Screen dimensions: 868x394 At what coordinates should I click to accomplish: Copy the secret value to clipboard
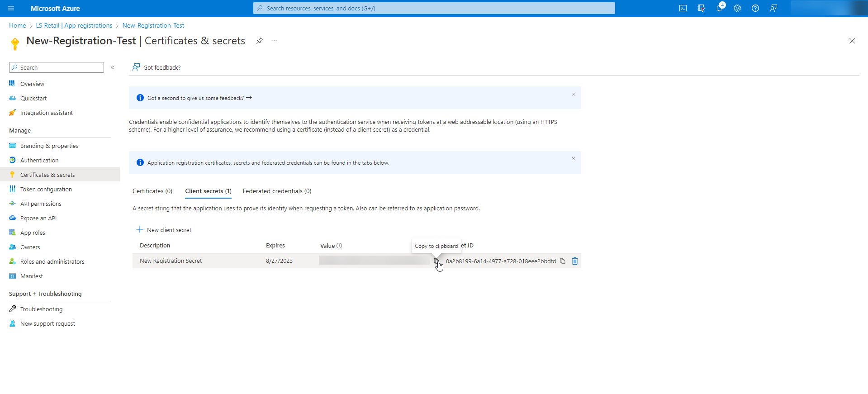[436, 261]
